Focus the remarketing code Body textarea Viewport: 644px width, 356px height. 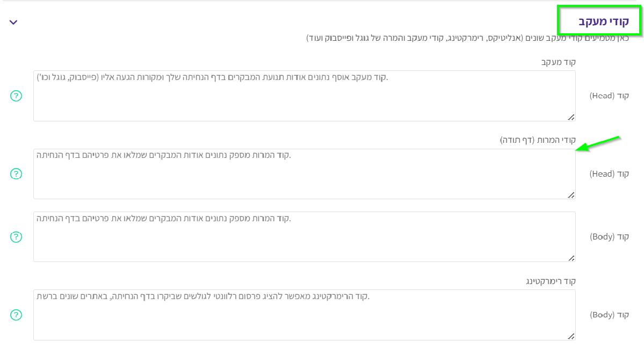[x=304, y=315]
